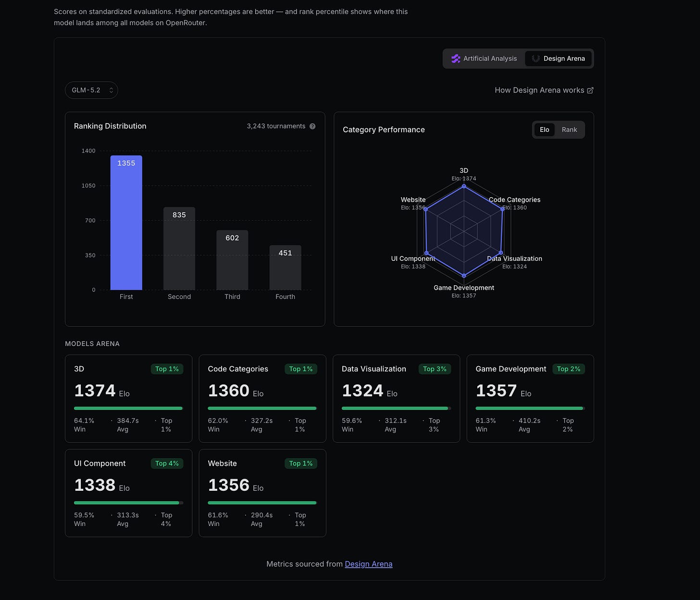Click the '313.3s Avg' stat
Image resolution: width=700 pixels, height=600 pixels.
click(128, 519)
